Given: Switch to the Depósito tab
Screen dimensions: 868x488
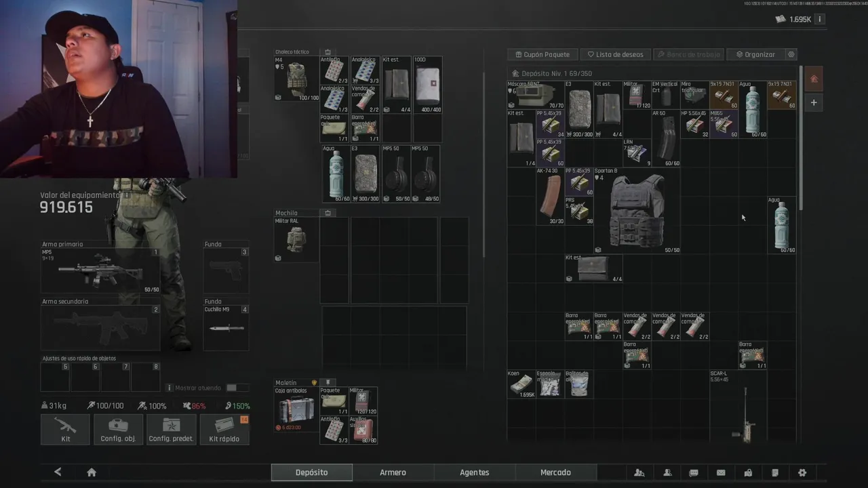Looking at the screenshot, I should coord(312,472).
